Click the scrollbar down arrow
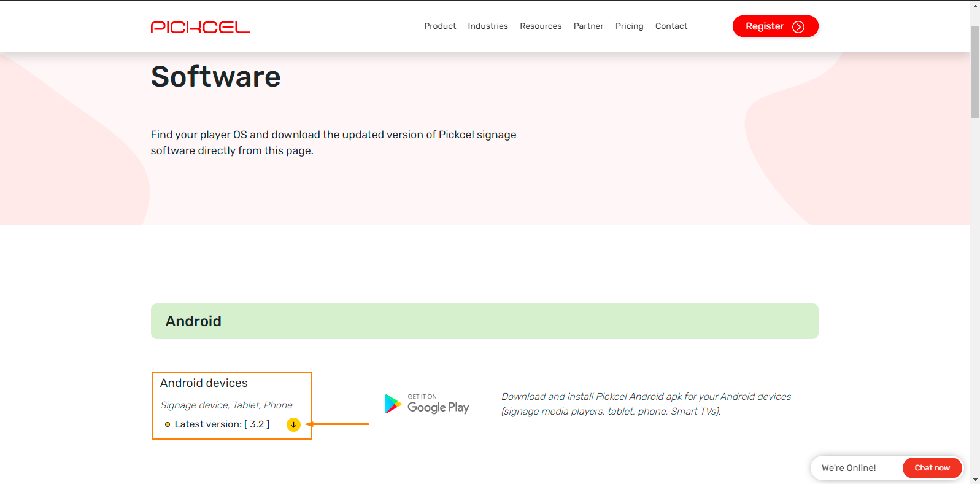The height and width of the screenshot is (484, 980). (975, 479)
